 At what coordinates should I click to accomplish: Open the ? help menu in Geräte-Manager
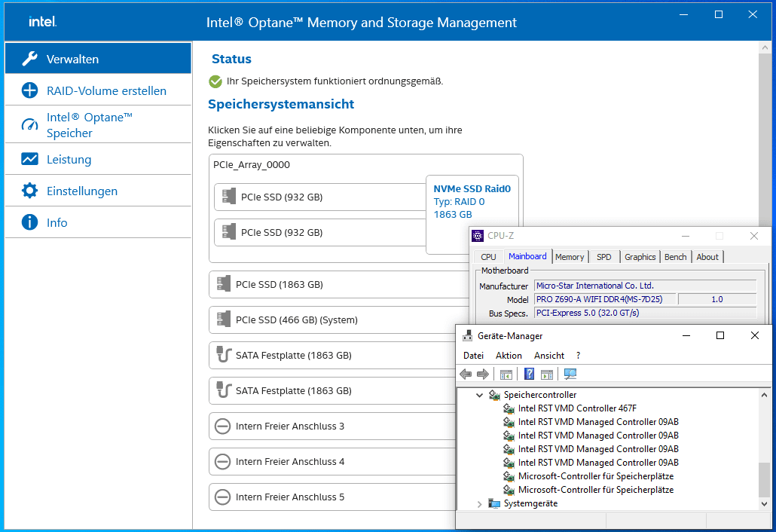578,356
